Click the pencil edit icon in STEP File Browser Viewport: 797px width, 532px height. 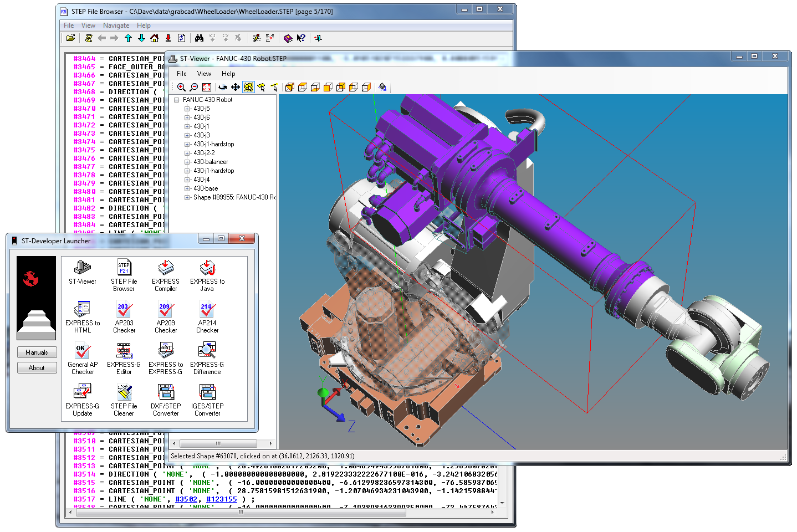257,38
